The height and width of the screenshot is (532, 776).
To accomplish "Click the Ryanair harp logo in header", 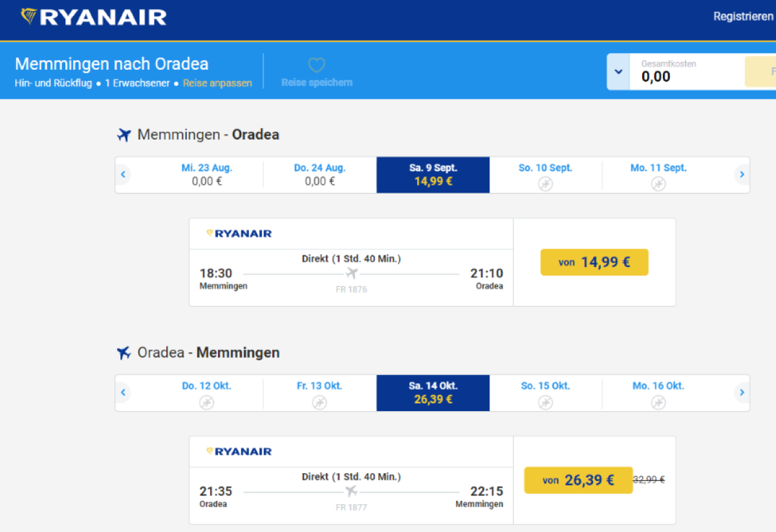I will (29, 17).
